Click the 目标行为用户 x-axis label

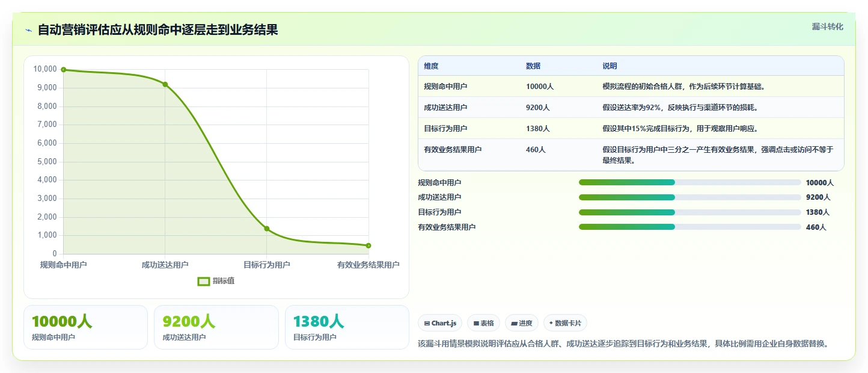tap(267, 265)
